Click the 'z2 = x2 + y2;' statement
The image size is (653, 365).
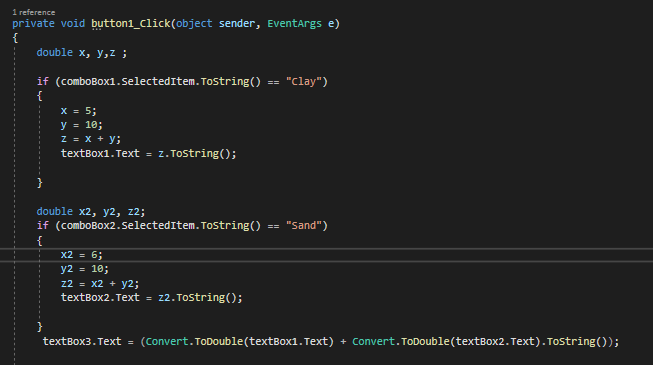tap(100, 284)
